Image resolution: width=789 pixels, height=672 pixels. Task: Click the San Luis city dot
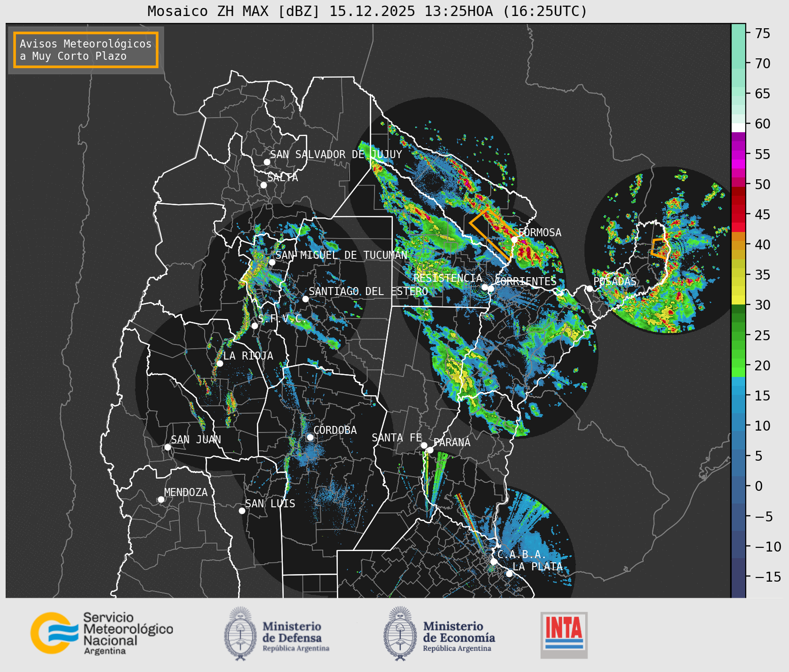tap(242, 511)
